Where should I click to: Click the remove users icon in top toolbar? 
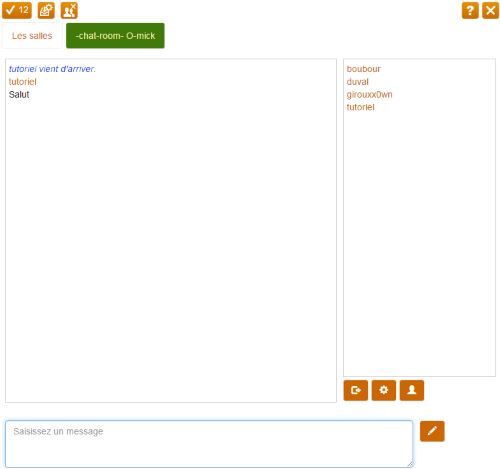point(69,10)
